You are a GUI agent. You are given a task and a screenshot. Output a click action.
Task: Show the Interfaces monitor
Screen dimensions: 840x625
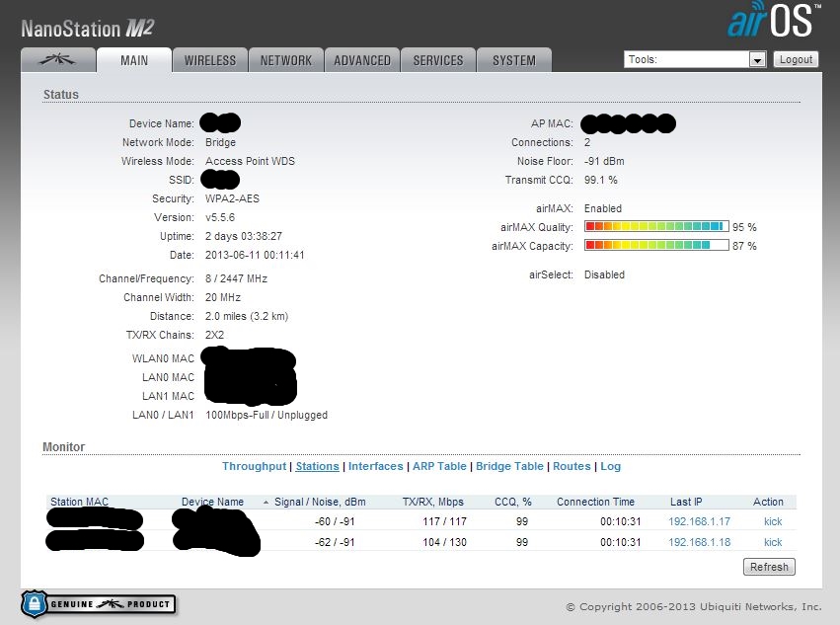click(x=375, y=466)
